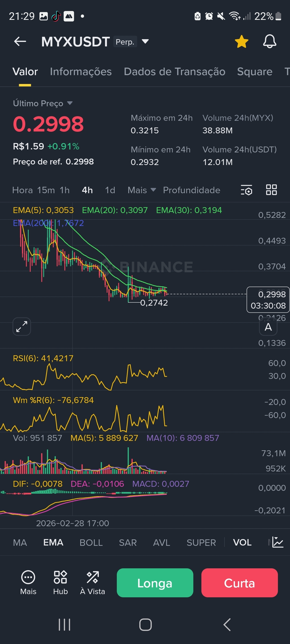Toggle the favorite star icon
Image resolution: width=290 pixels, height=644 pixels.
241,42
